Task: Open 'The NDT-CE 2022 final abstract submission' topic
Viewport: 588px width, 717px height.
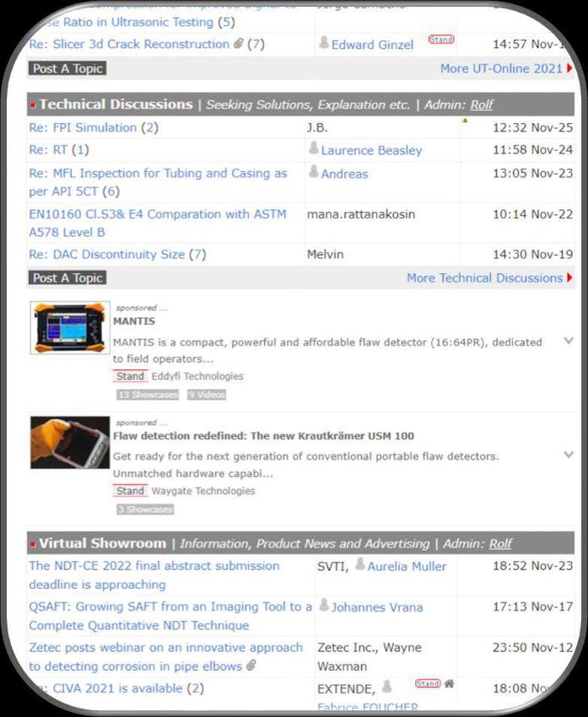Action: point(154,575)
